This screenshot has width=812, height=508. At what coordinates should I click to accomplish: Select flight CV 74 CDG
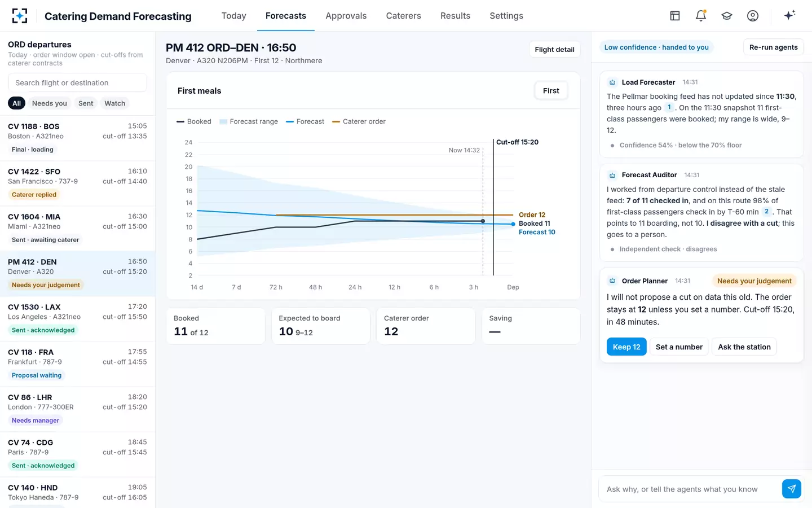77,454
